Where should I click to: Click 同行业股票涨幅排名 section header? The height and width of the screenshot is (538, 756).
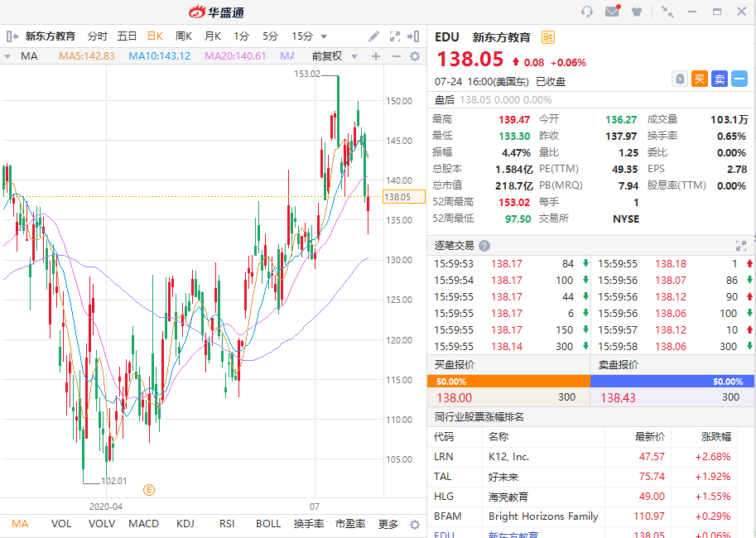[479, 417]
